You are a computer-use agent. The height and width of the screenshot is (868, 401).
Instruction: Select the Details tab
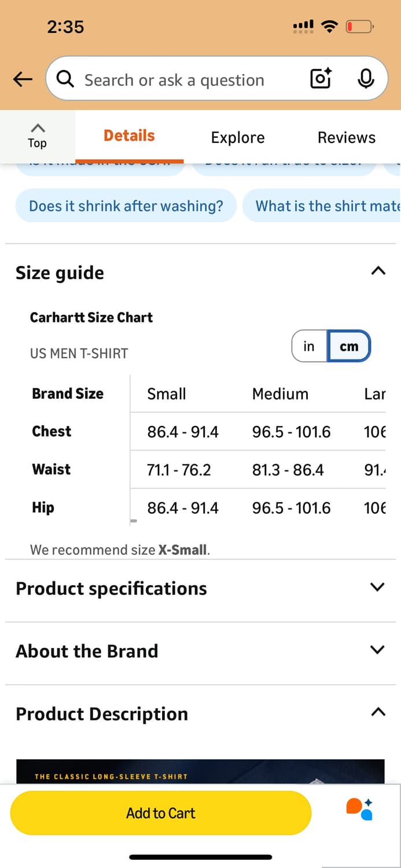(129, 136)
